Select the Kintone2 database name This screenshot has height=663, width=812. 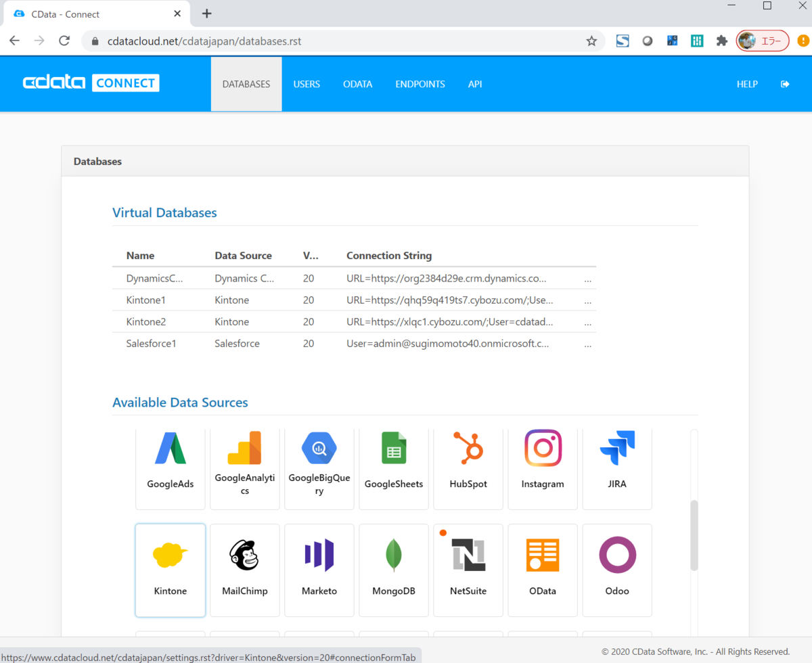tap(146, 321)
